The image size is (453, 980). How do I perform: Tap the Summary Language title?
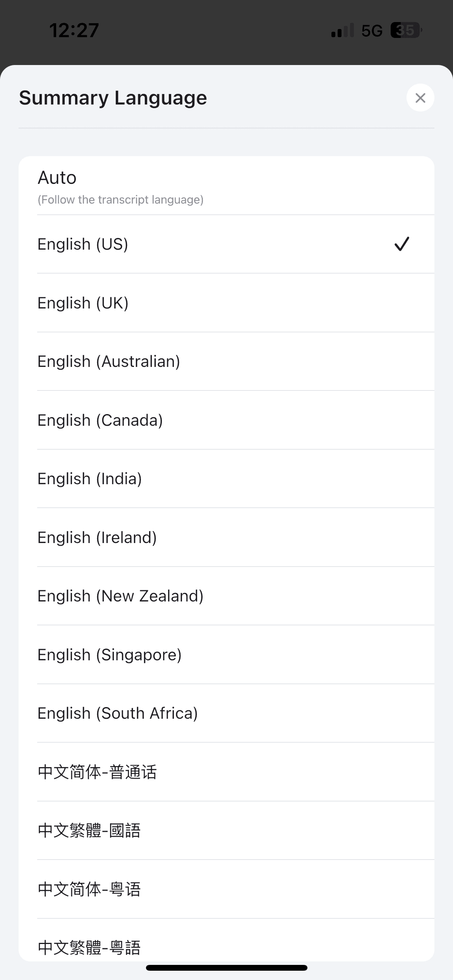[x=113, y=98]
